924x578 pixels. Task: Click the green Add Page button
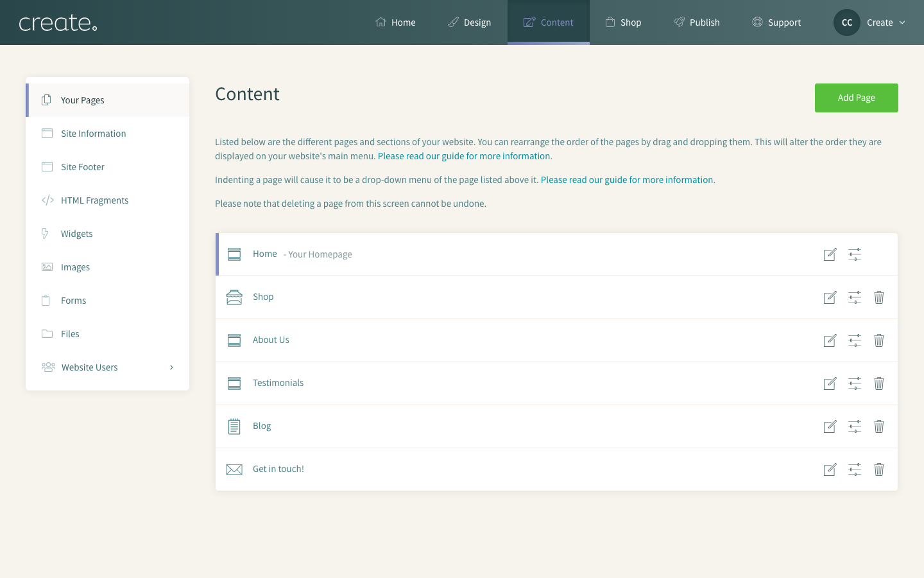click(857, 98)
